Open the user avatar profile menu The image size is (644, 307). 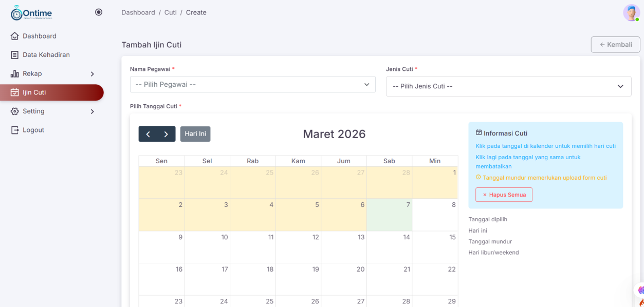pyautogui.click(x=631, y=13)
